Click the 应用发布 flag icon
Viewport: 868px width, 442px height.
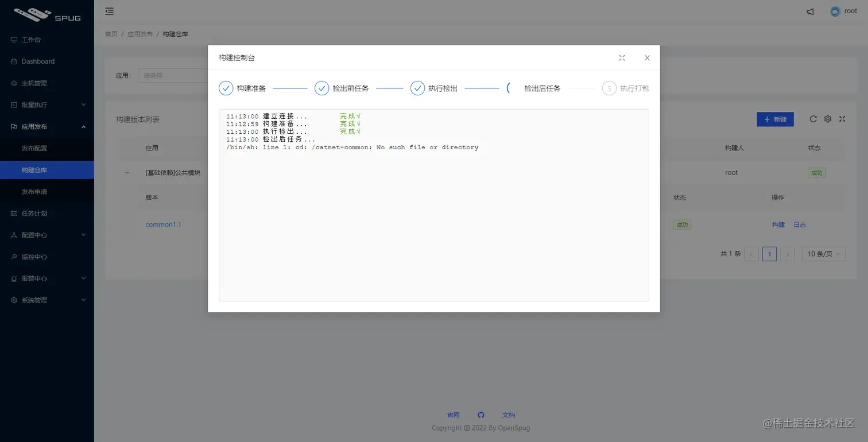(x=14, y=127)
